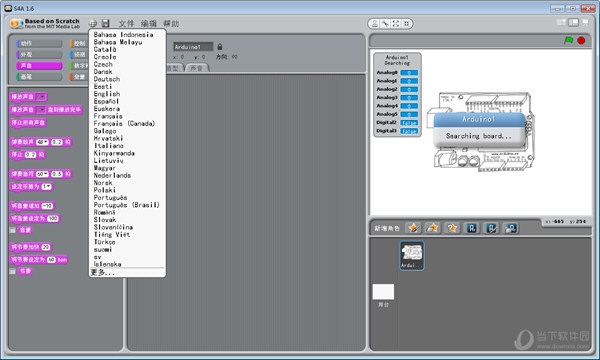The height and width of the screenshot is (360, 600).
Task: Open the 帮助 Help menu
Action: click(171, 23)
